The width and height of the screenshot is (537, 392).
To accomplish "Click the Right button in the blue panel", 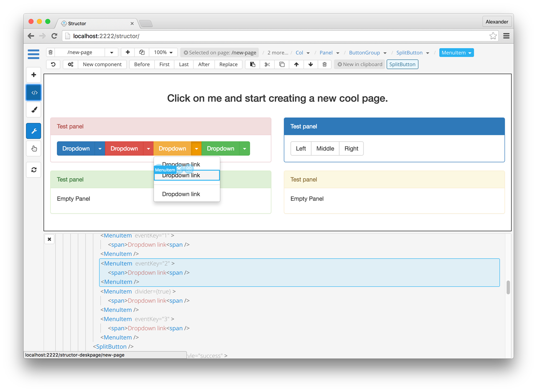I will 351,148.
